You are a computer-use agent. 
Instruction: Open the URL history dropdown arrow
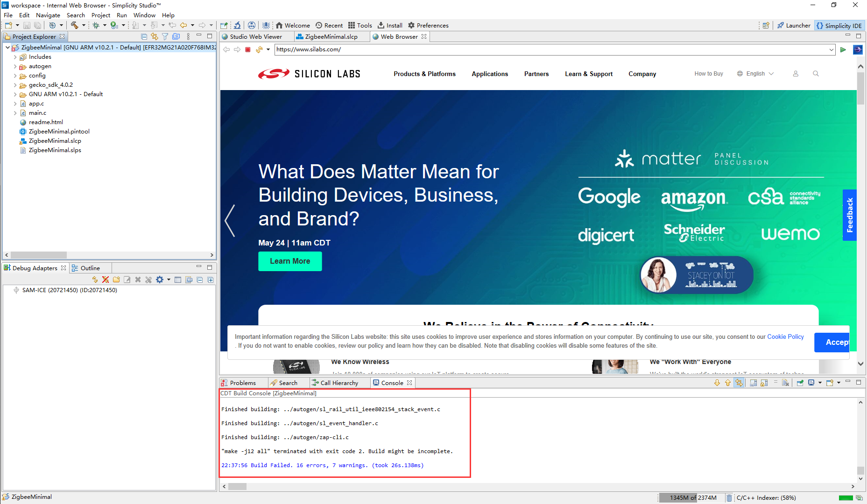(832, 49)
